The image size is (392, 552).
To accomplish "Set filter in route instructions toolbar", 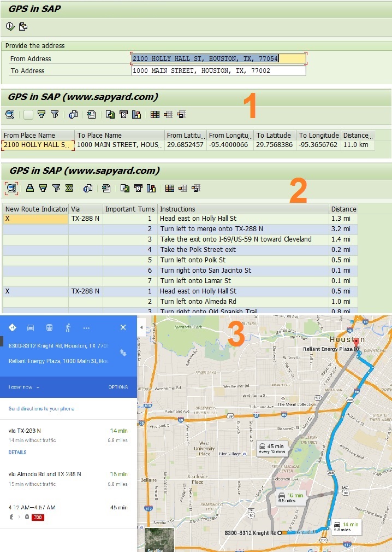I will pos(56,189).
